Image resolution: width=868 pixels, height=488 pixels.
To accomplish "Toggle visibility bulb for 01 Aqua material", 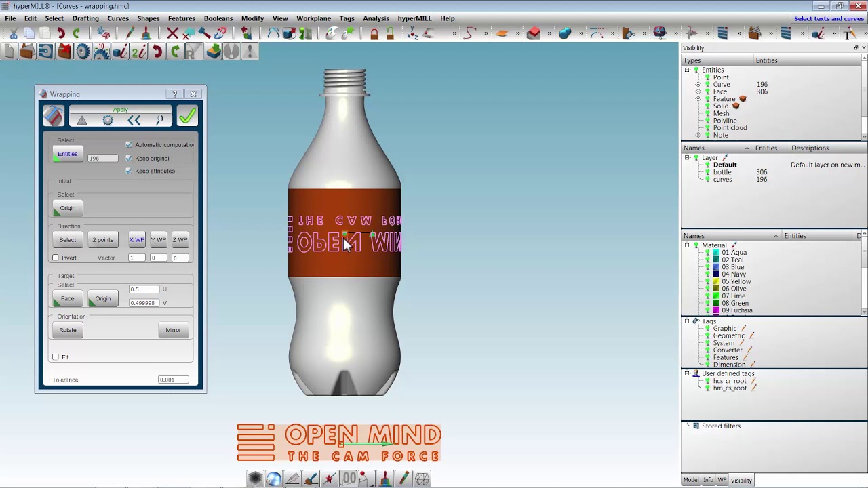I will tap(707, 253).
